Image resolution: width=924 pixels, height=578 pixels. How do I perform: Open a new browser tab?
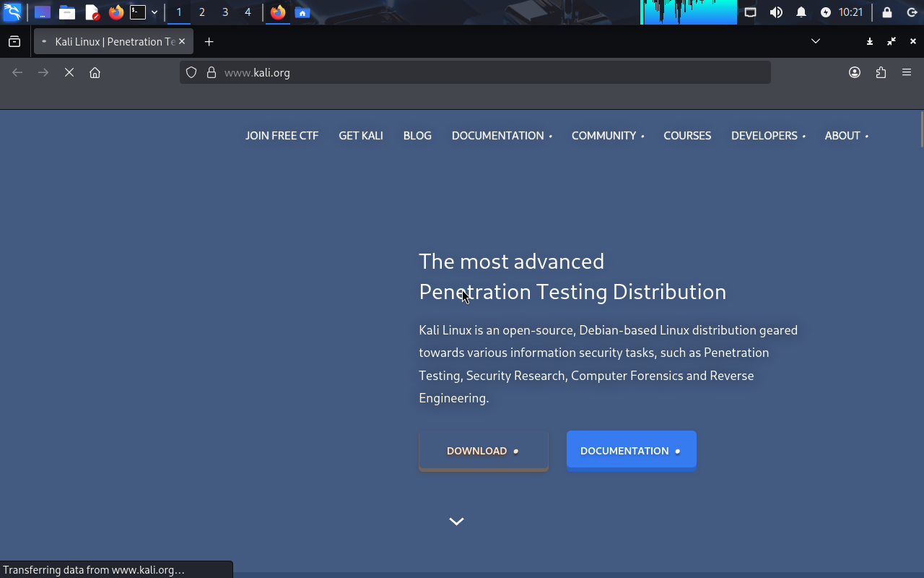(x=209, y=42)
